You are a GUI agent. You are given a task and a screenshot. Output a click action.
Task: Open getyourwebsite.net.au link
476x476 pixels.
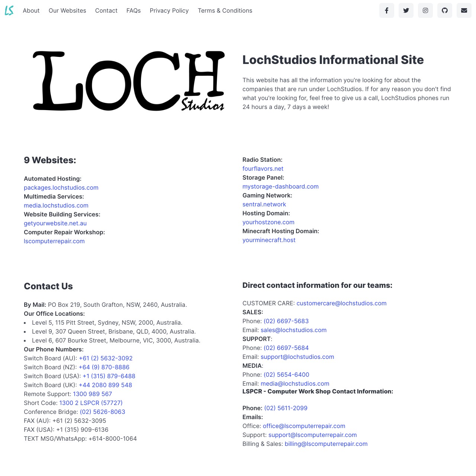pos(55,223)
